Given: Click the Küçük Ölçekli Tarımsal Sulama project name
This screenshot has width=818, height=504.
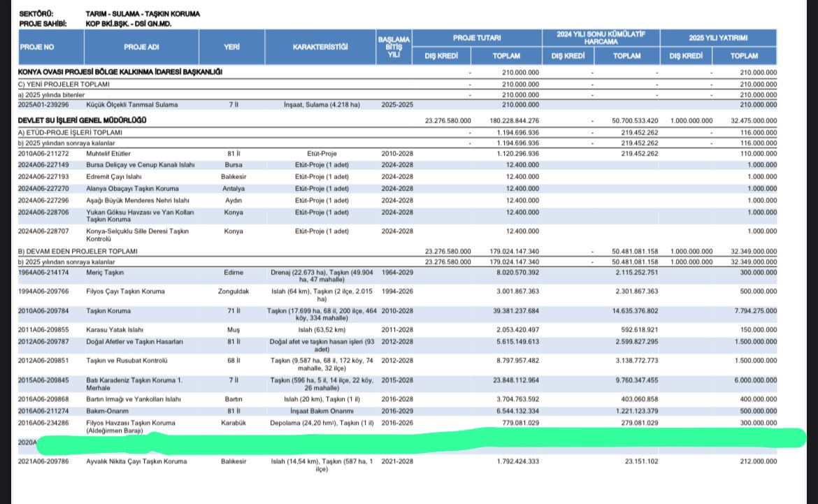Looking at the screenshot, I should point(131,105).
